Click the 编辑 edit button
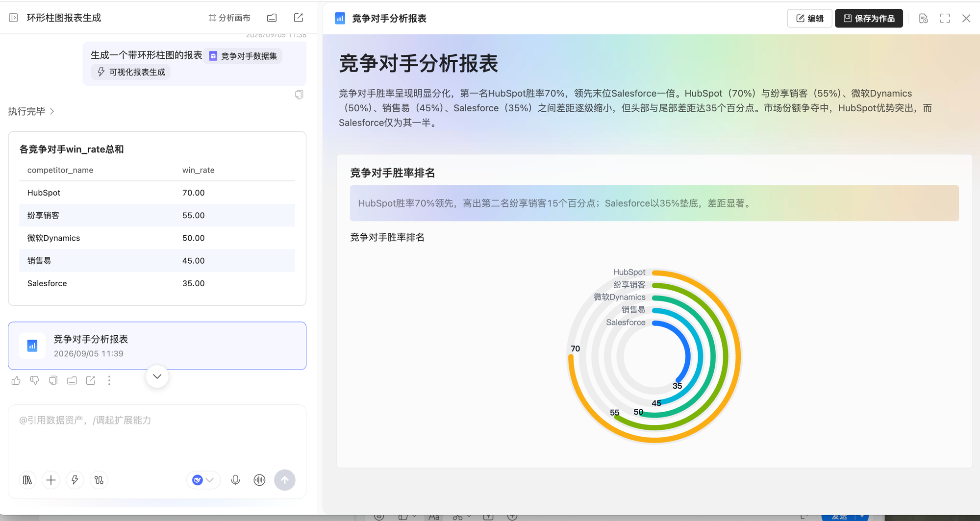Screen dimensions: 980x521 [809, 18]
